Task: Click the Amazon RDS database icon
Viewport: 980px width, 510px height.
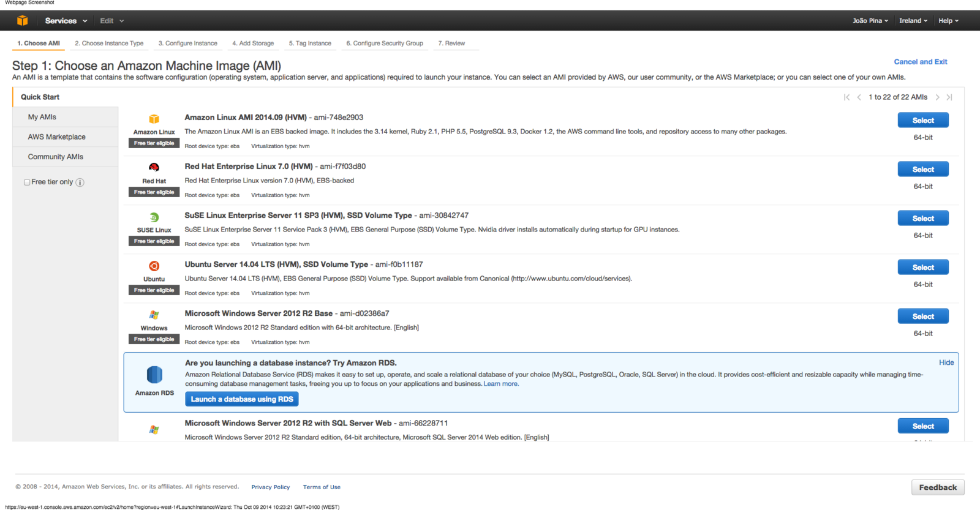Action: tap(154, 374)
